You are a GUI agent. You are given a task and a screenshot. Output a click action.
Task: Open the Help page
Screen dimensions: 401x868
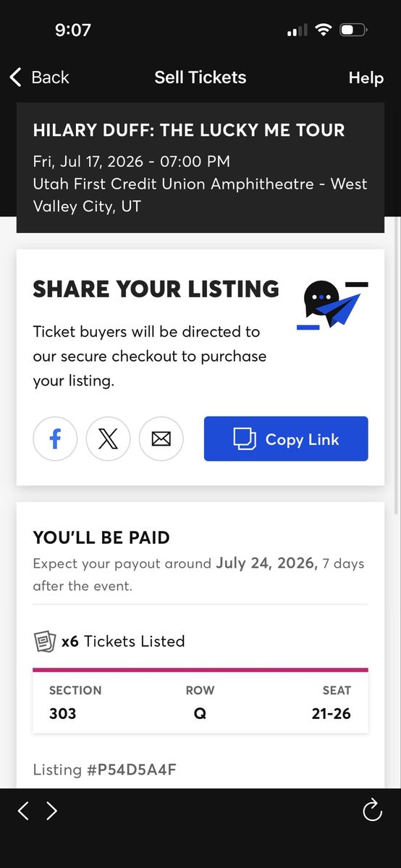[x=366, y=78]
